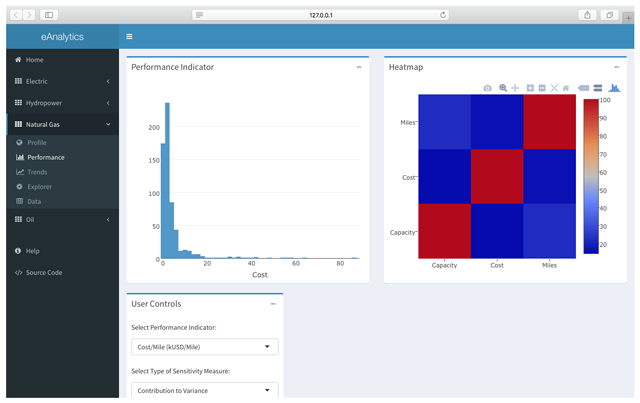Toggle show closest data on hover icon
640x403 pixels.
click(x=584, y=88)
